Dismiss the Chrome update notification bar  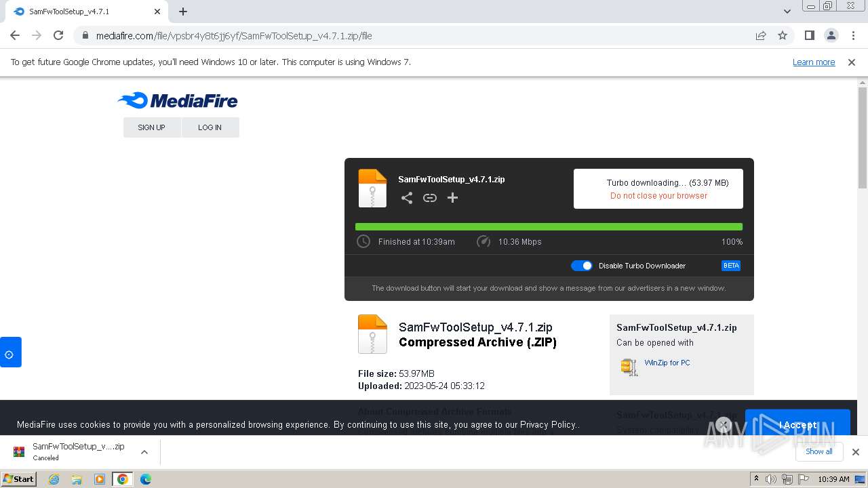852,62
